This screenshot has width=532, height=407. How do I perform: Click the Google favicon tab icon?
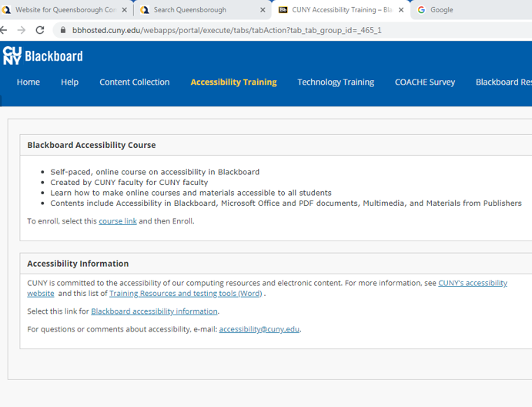point(421,10)
